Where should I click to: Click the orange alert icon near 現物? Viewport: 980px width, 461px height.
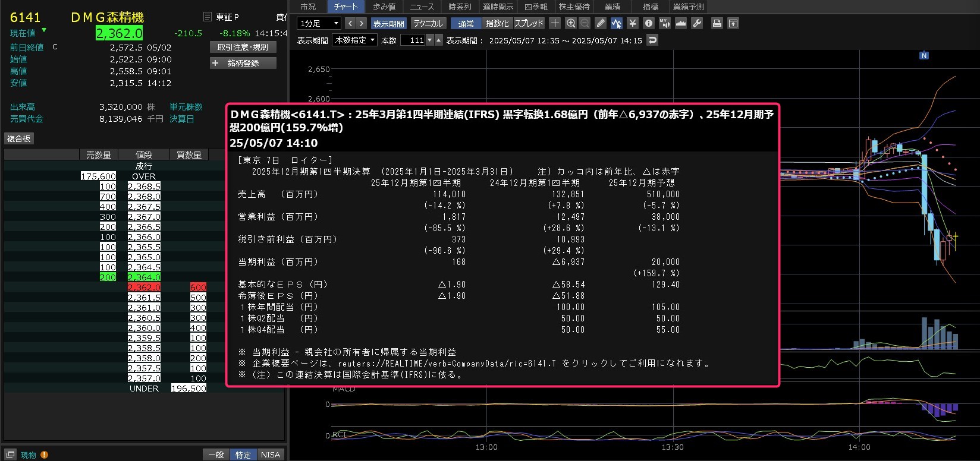click(45, 455)
